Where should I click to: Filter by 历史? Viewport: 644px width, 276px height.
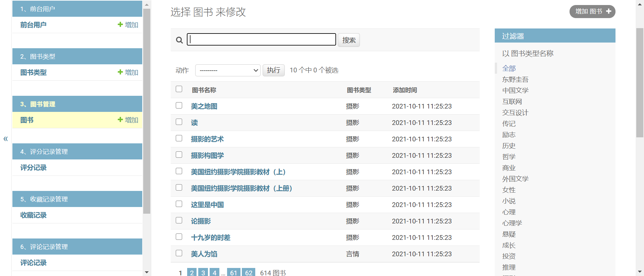click(509, 146)
